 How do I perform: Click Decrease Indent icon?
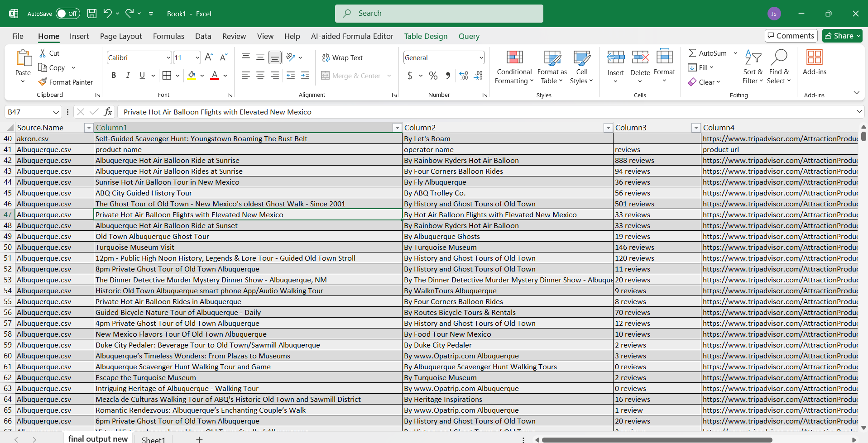[291, 76]
